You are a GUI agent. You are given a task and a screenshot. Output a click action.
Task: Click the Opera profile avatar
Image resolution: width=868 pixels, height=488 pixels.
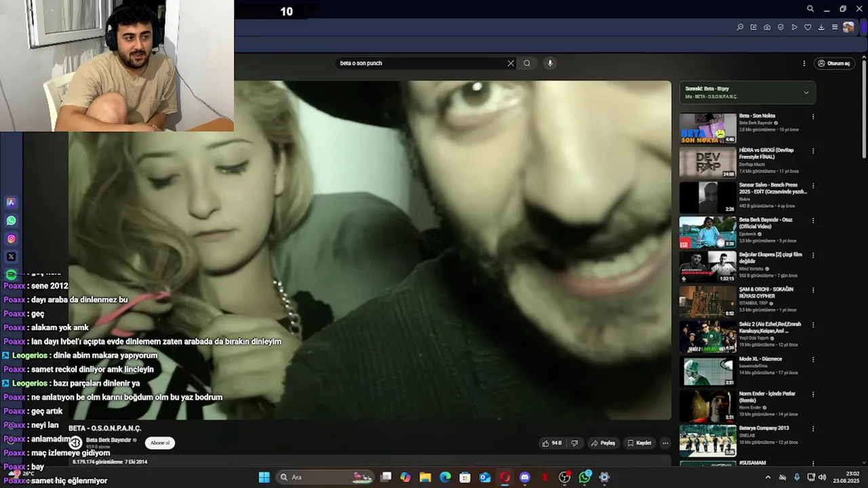tap(848, 27)
